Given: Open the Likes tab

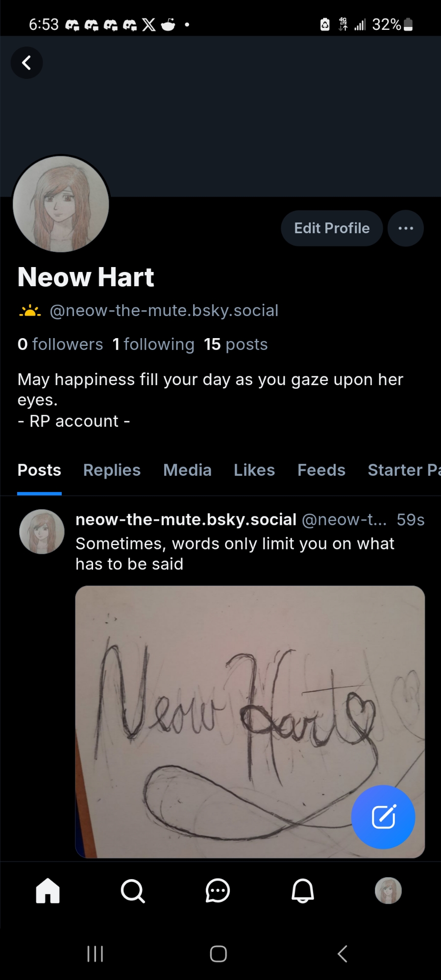Looking at the screenshot, I should (x=254, y=470).
